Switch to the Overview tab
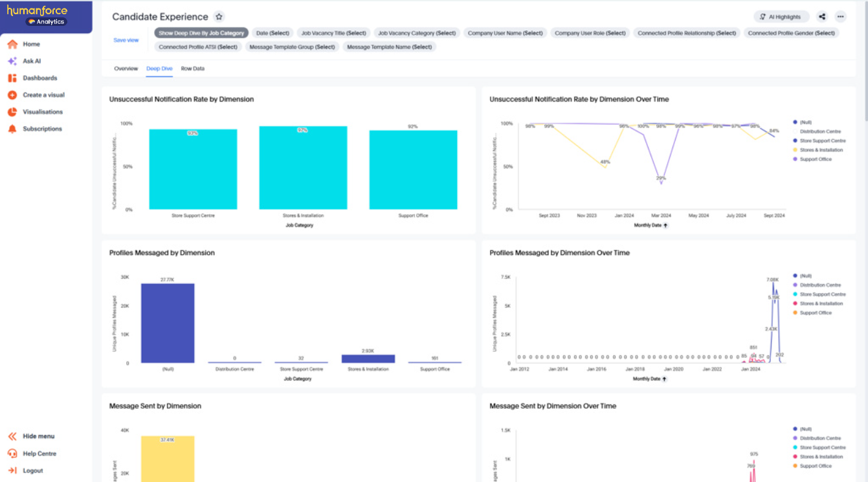Image resolution: width=868 pixels, height=482 pixels. click(126, 69)
